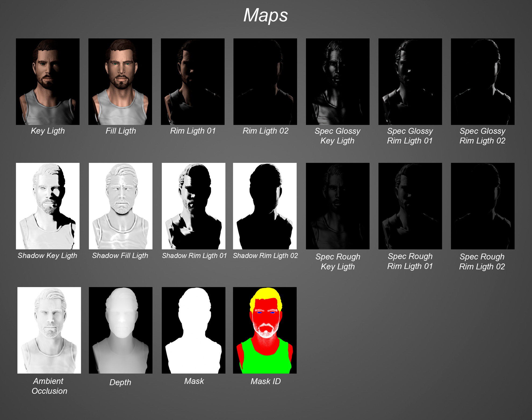
Task: Select the Key Ligth render thumbnail
Action: tap(48, 82)
